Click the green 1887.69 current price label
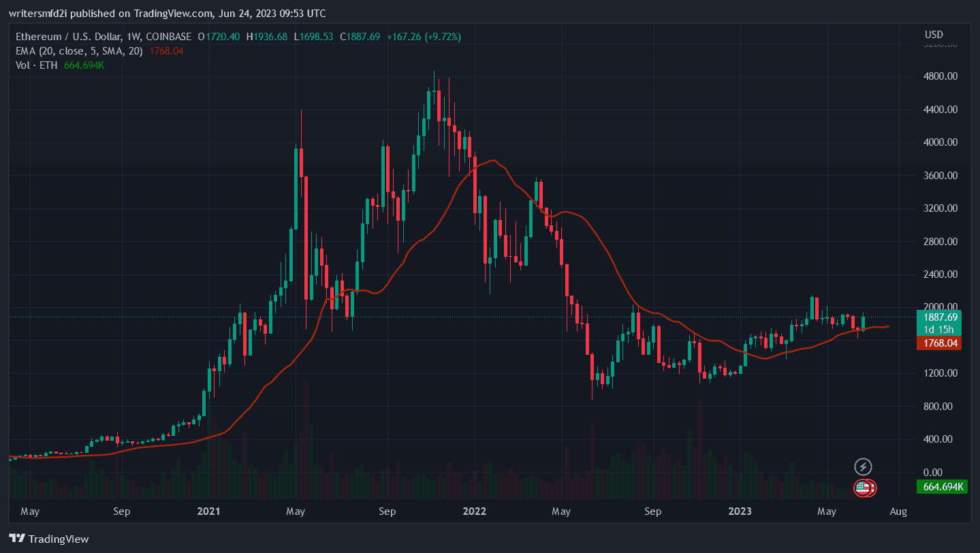Viewport: 980px width, 553px height. (x=941, y=317)
